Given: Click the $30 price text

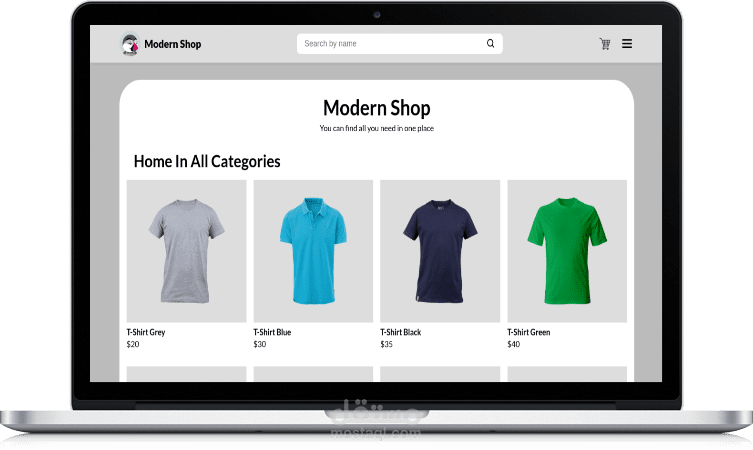Looking at the screenshot, I should (x=260, y=344).
